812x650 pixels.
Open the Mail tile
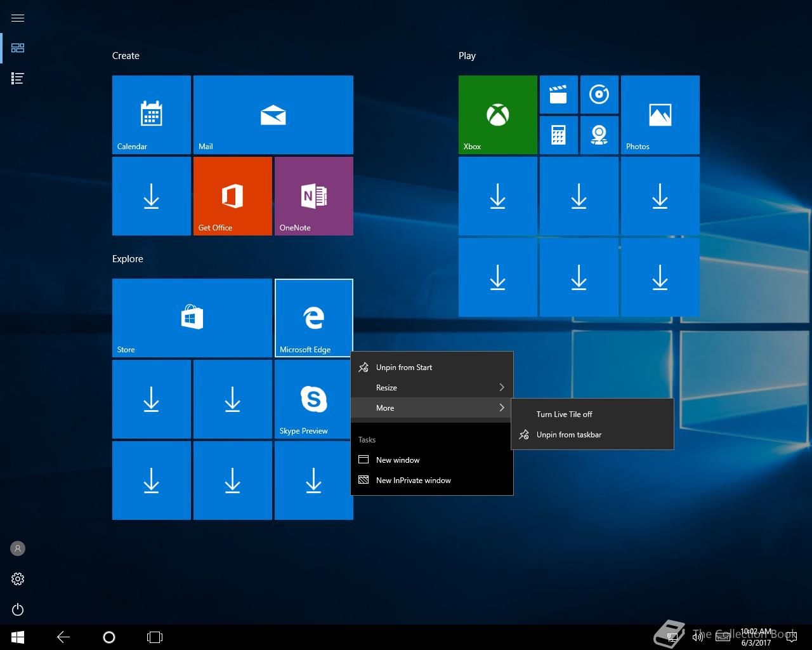[273, 115]
